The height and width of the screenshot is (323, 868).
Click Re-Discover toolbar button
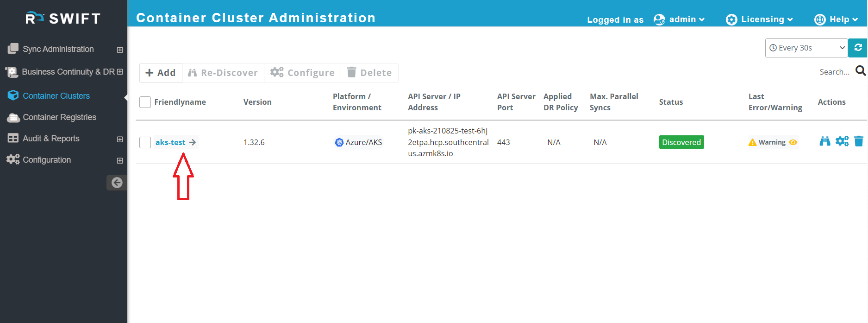pyautogui.click(x=223, y=73)
